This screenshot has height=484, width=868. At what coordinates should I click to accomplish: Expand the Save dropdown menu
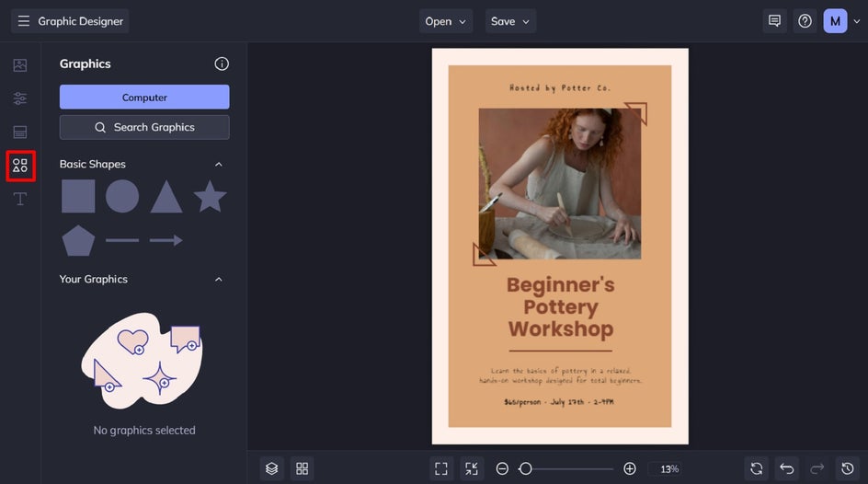point(510,21)
